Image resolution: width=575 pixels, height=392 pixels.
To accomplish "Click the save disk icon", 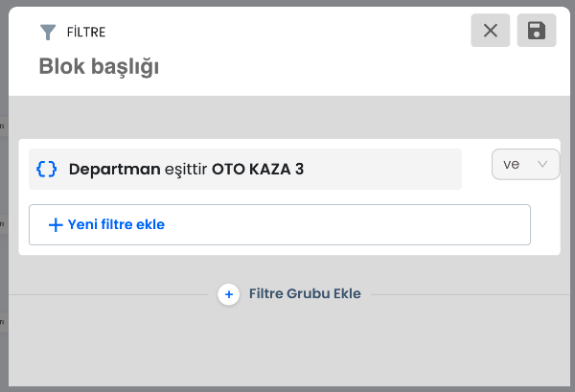I will (537, 31).
